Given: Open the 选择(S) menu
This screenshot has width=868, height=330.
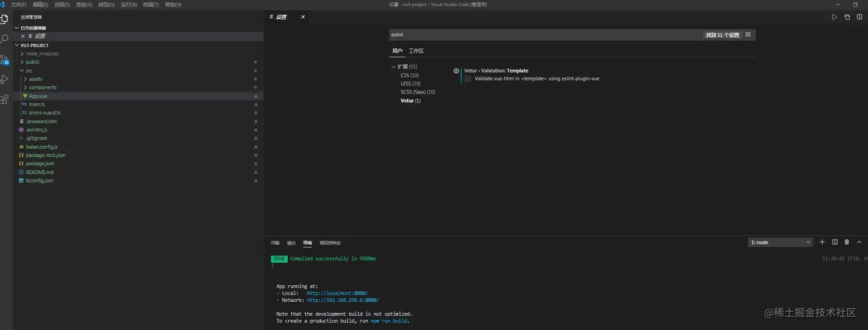Looking at the screenshot, I should click(x=62, y=5).
